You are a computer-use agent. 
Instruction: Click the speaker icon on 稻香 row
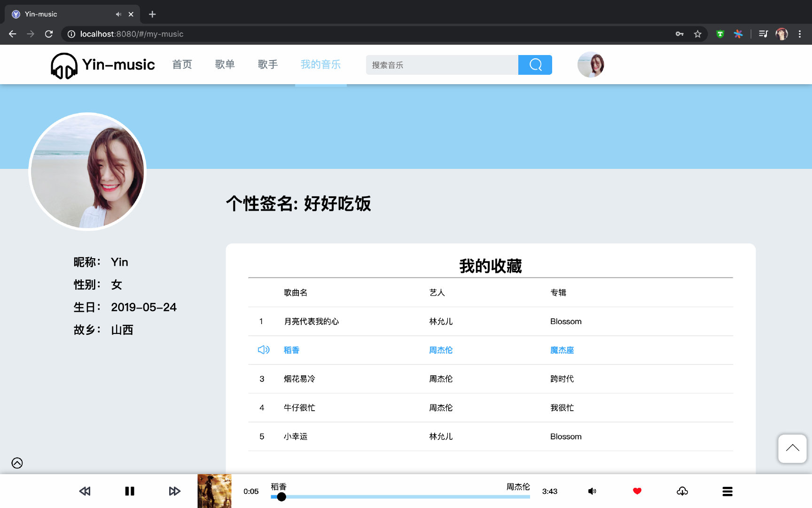[264, 349]
